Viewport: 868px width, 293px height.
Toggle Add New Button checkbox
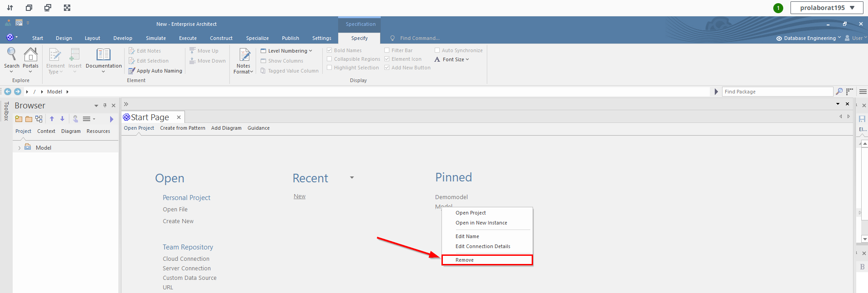click(387, 68)
